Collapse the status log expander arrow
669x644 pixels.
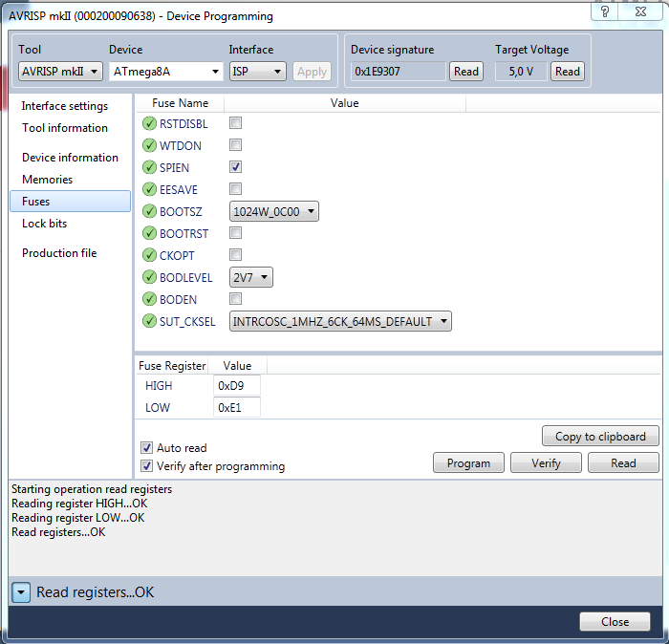click(21, 592)
